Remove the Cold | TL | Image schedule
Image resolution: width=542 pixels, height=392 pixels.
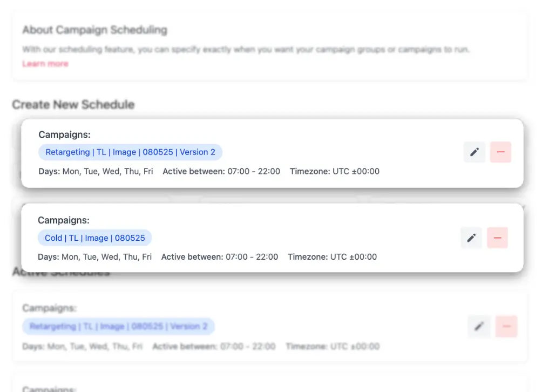[x=497, y=238]
